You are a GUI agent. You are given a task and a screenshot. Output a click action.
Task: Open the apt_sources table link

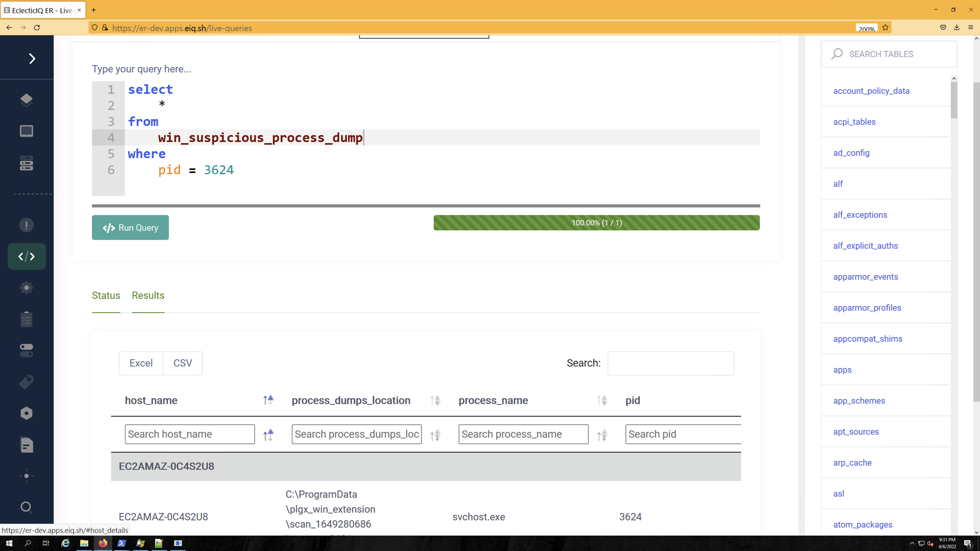tap(856, 432)
